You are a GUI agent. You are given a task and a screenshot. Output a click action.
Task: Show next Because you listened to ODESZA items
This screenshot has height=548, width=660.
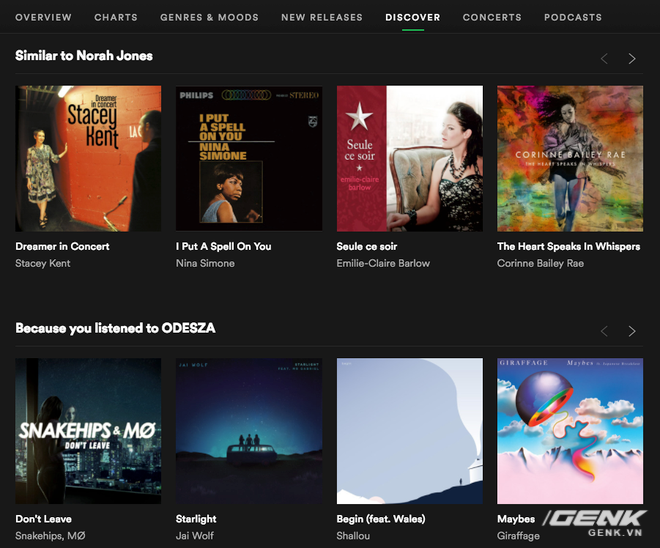click(x=632, y=331)
